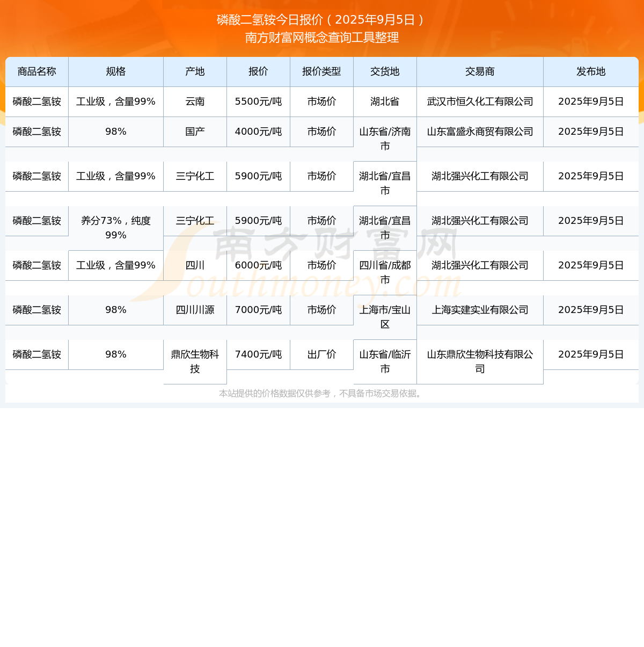Select the 7400元/吨 price cell
Viewport: 644px width, 647px height.
(259, 354)
